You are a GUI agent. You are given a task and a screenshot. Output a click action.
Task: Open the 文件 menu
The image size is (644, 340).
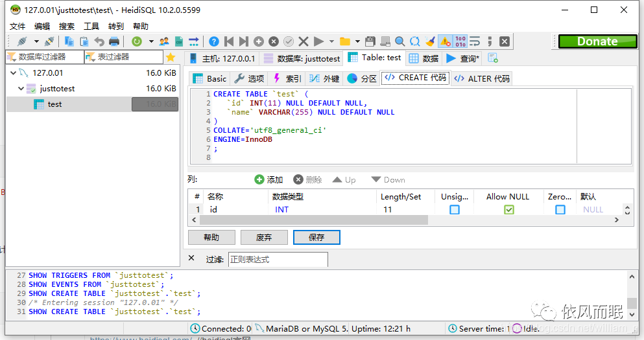[18, 27]
